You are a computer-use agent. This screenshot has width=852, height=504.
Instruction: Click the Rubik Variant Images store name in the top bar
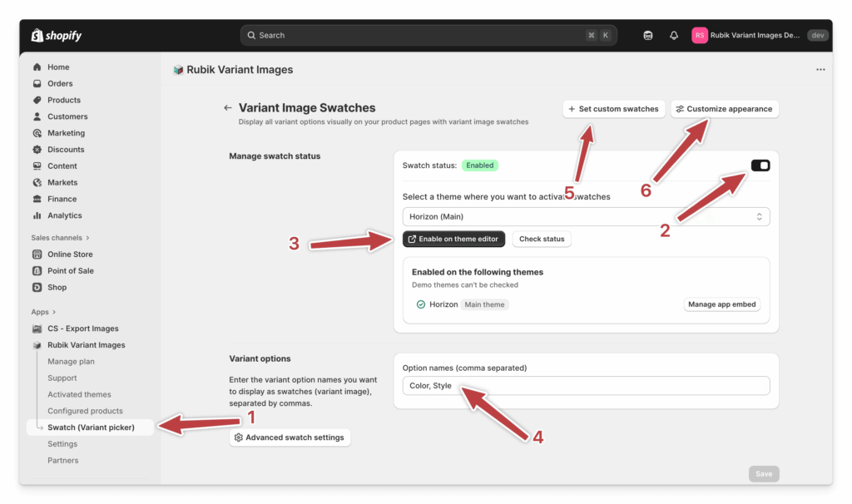pos(755,35)
